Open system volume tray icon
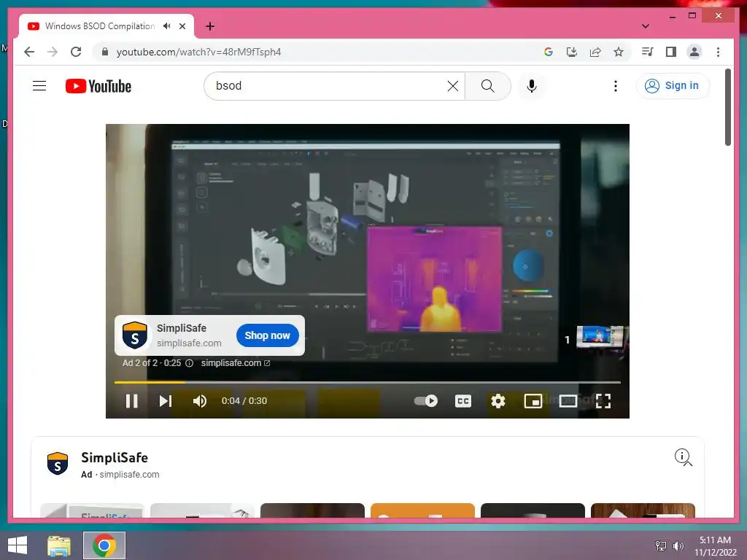 (678, 545)
